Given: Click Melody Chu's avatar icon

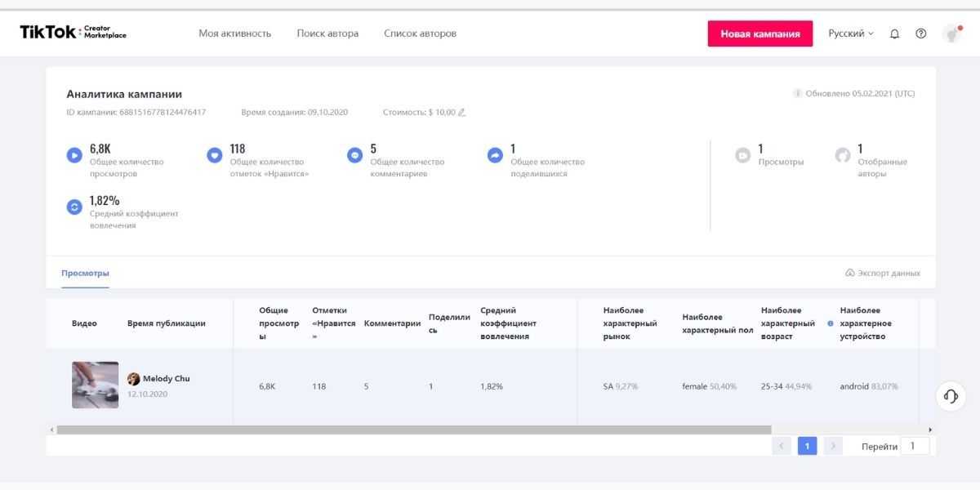Looking at the screenshot, I should (134, 379).
